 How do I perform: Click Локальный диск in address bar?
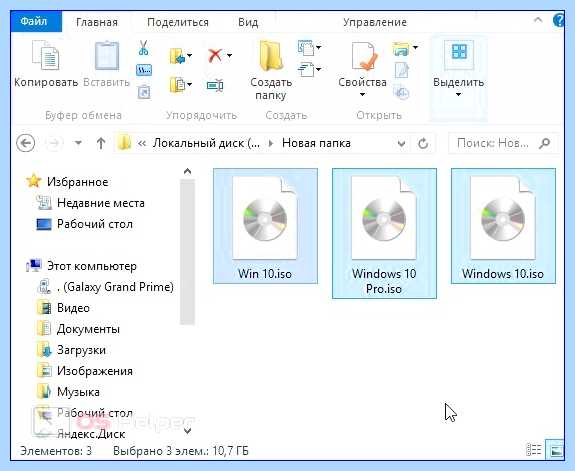pyautogui.click(x=206, y=143)
